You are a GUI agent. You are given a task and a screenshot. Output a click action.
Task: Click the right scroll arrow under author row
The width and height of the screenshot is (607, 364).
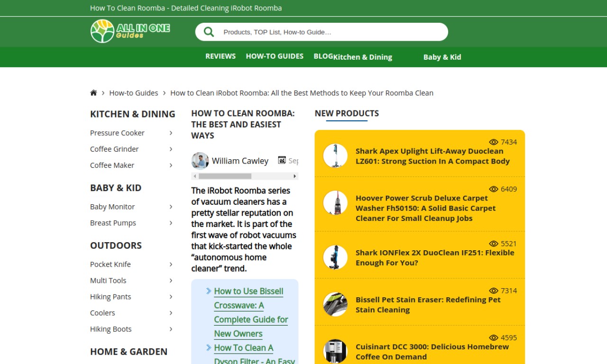[x=295, y=176]
